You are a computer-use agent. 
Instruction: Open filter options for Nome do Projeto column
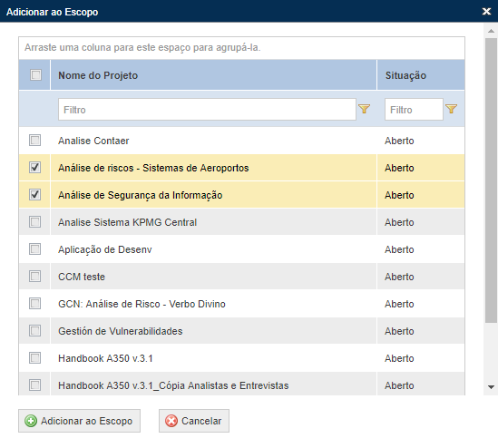[365, 109]
